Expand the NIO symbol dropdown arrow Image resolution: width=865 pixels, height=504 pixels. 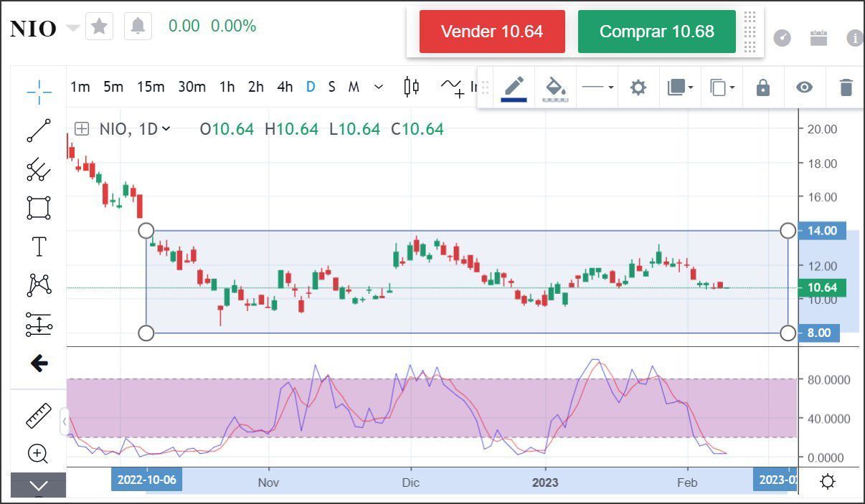[x=72, y=28]
